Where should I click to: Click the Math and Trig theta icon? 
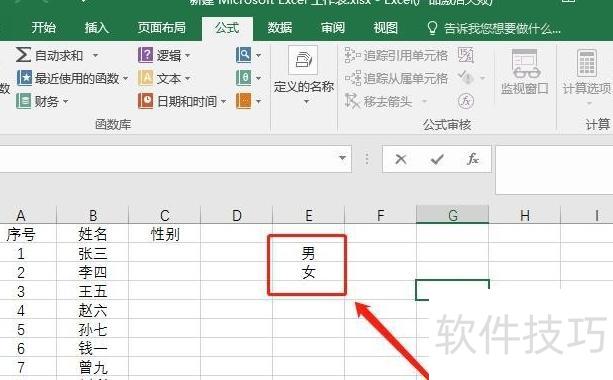pyautogui.click(x=244, y=78)
